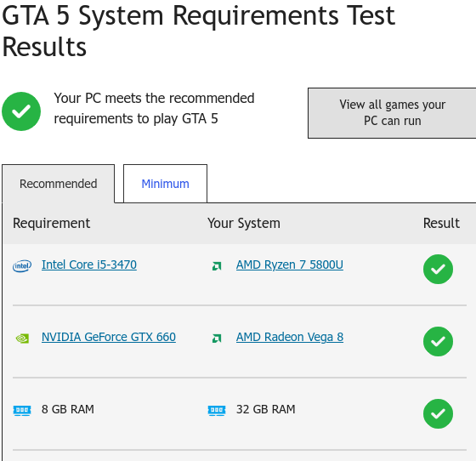This screenshot has width=476, height=461.
Task: Click the RAM chip icon beside 8 GB RAM
Action: click(x=22, y=410)
